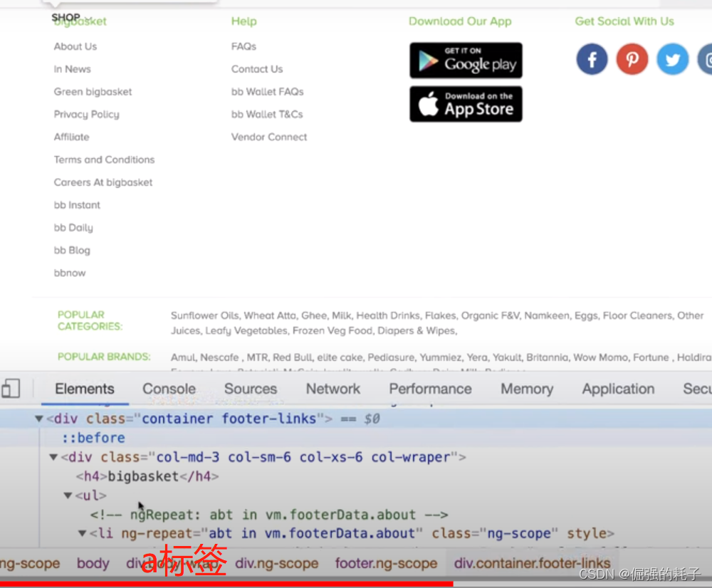Click the Sunflower Oils category link
This screenshot has height=588, width=712.
204,315
